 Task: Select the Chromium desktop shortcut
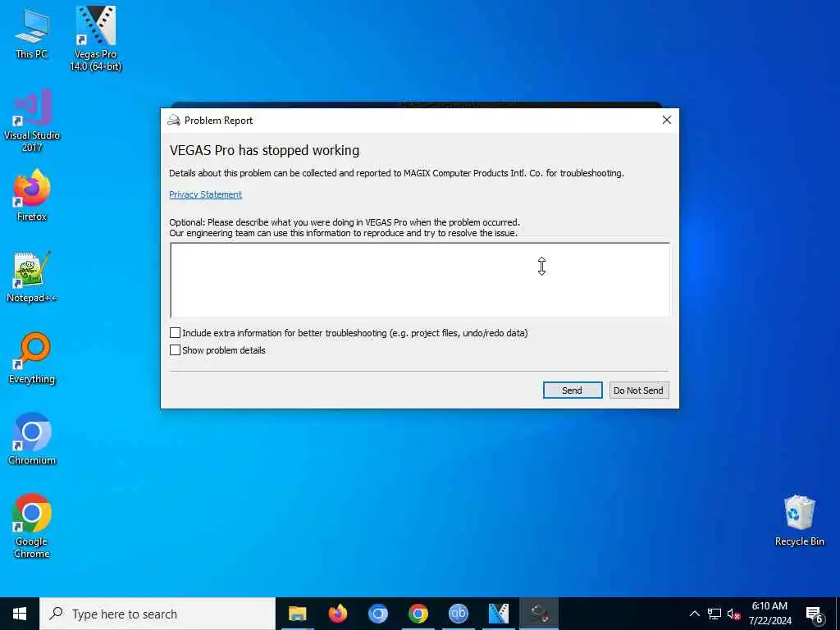pyautogui.click(x=32, y=439)
